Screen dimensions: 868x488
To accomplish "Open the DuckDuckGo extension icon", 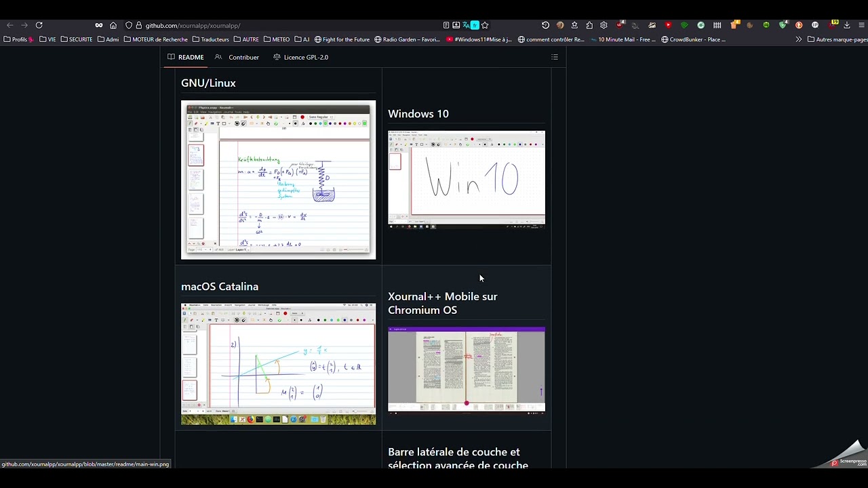I will coord(799,25).
